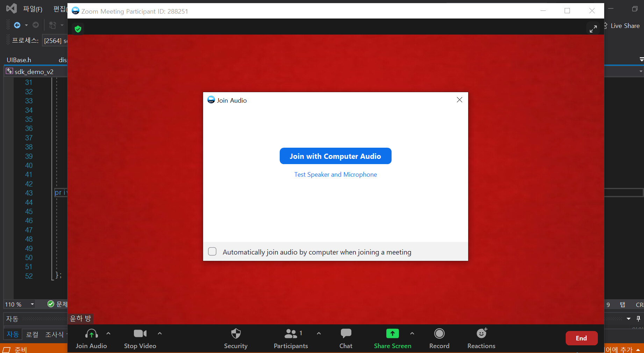This screenshot has height=353, width=644.
Task: Open the back navigation history dropdown arrow
Action: pyautogui.click(x=26, y=25)
